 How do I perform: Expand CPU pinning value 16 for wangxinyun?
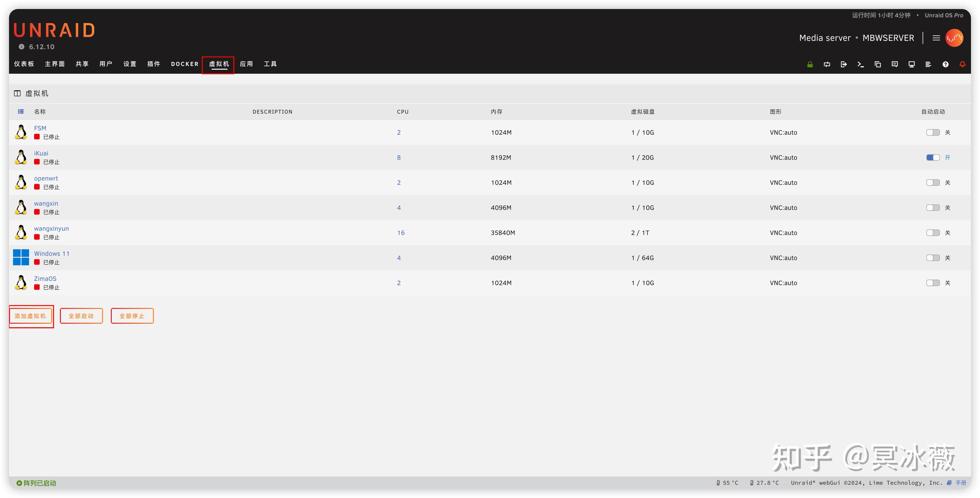(x=401, y=233)
